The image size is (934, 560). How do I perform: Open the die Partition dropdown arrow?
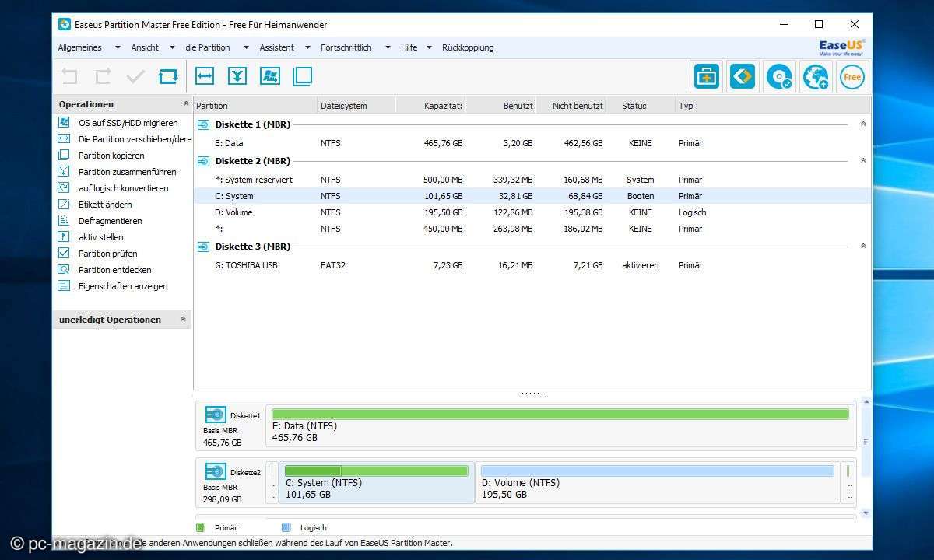246,47
